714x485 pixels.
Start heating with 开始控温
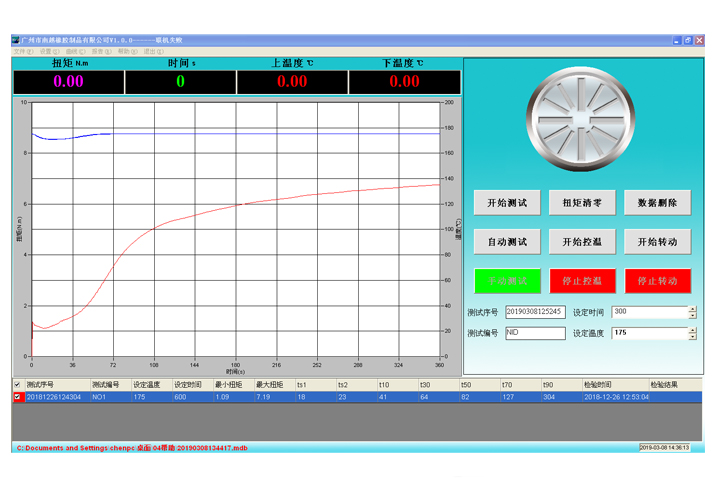point(582,242)
